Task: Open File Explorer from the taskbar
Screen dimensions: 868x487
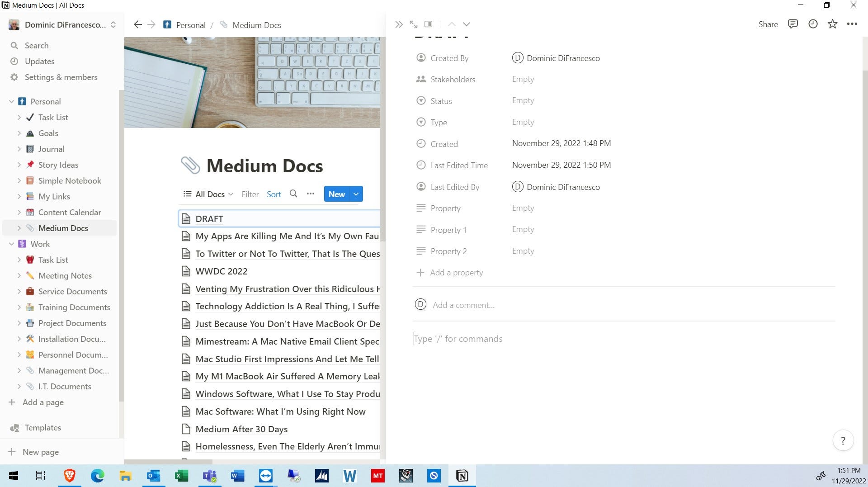Action: [x=125, y=476]
